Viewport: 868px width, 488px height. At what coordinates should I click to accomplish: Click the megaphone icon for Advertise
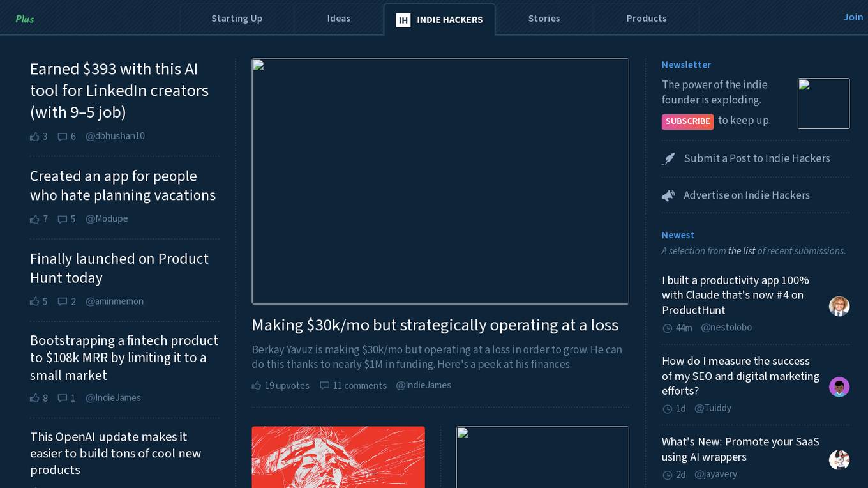click(668, 195)
